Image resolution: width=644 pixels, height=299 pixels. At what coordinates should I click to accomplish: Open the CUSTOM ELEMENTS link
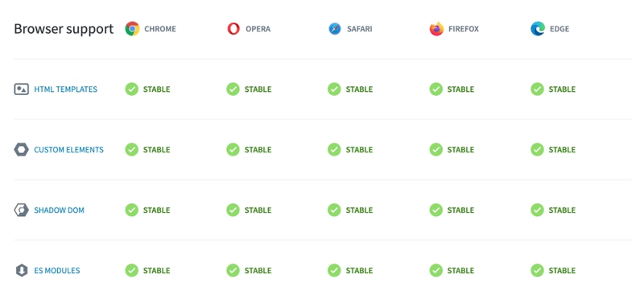coord(68,150)
